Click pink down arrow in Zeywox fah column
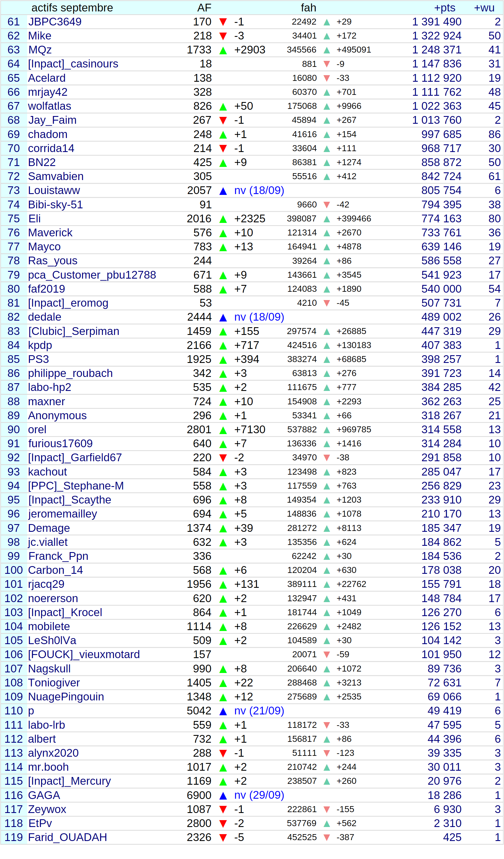This screenshot has height=859, width=504. click(x=327, y=809)
